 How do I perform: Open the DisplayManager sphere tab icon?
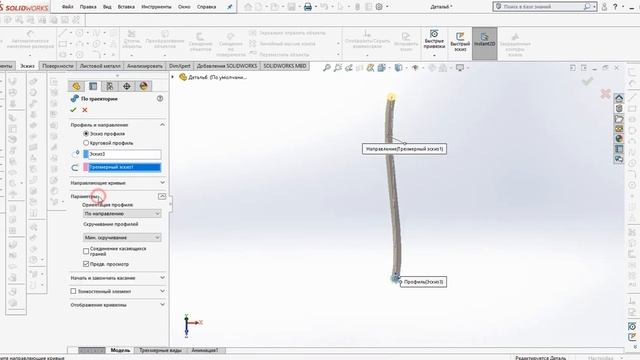point(143,86)
